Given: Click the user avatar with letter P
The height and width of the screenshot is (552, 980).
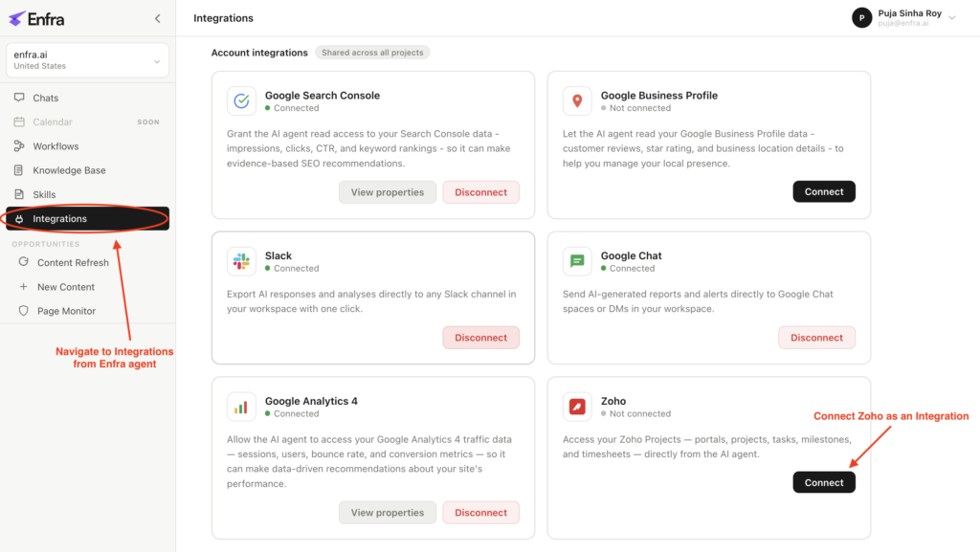Looking at the screenshot, I should tap(862, 17).
